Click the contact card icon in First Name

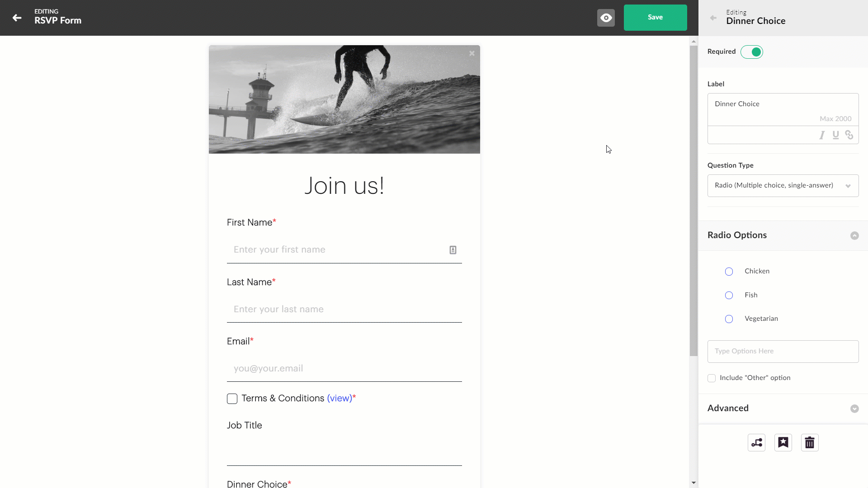point(453,250)
